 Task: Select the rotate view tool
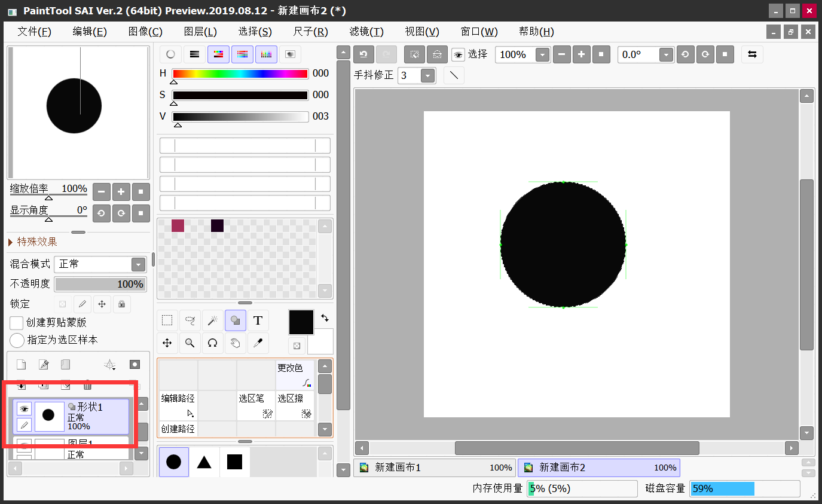(213, 343)
